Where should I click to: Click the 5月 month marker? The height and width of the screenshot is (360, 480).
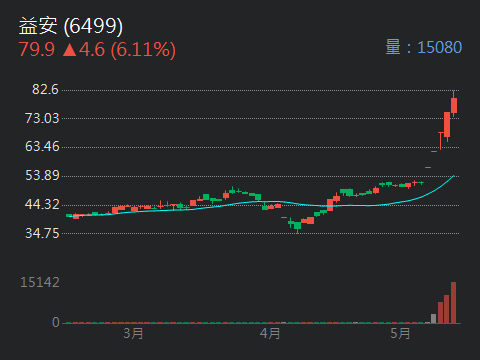(400, 333)
